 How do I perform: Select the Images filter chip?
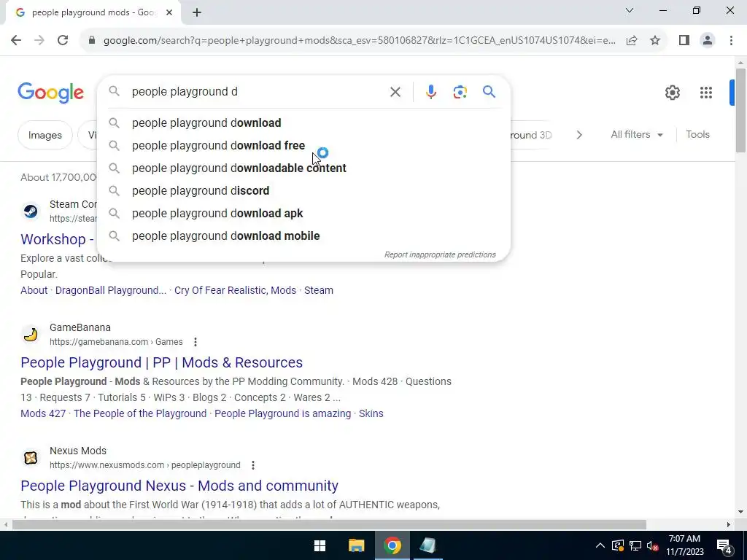(44, 135)
